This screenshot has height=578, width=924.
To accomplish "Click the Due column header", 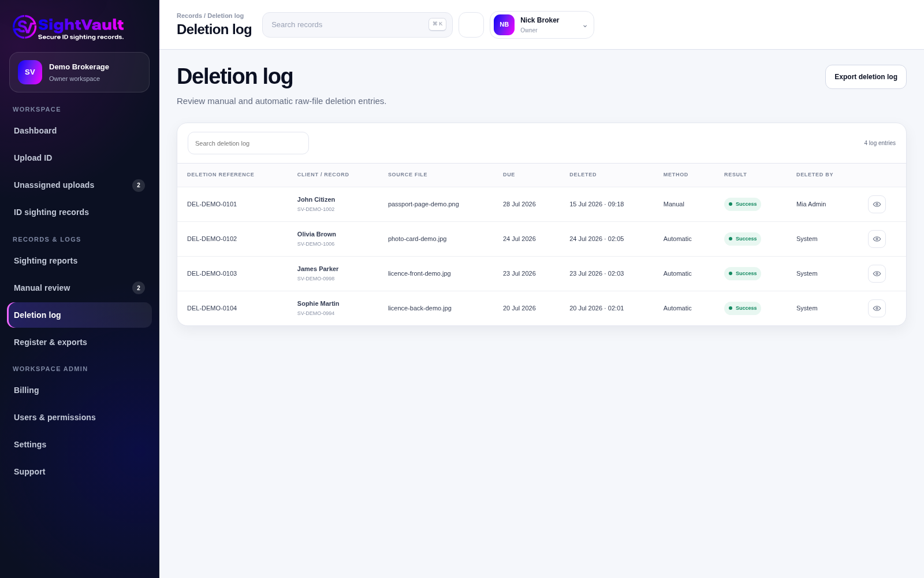I will pyautogui.click(x=509, y=175).
